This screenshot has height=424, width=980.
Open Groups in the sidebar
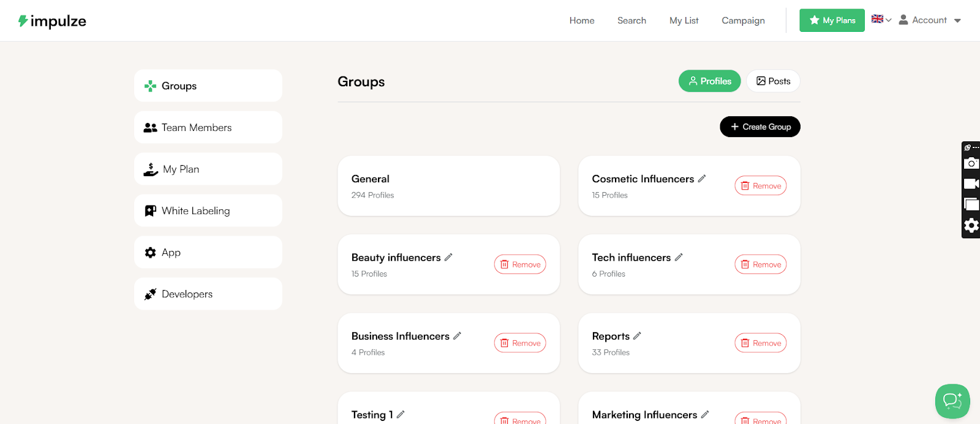[208, 86]
